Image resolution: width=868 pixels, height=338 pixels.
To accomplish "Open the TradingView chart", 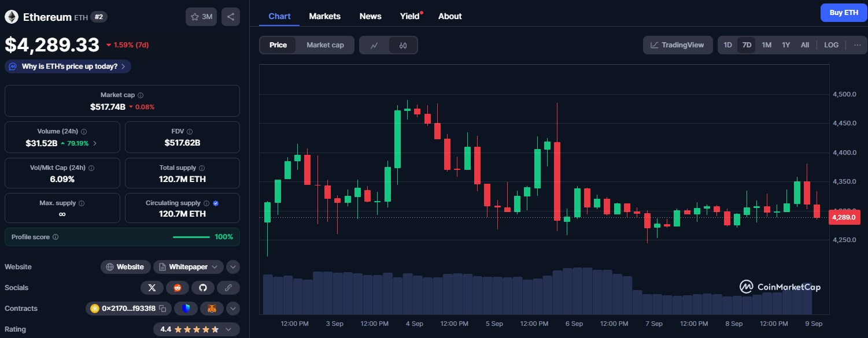I will pyautogui.click(x=677, y=45).
